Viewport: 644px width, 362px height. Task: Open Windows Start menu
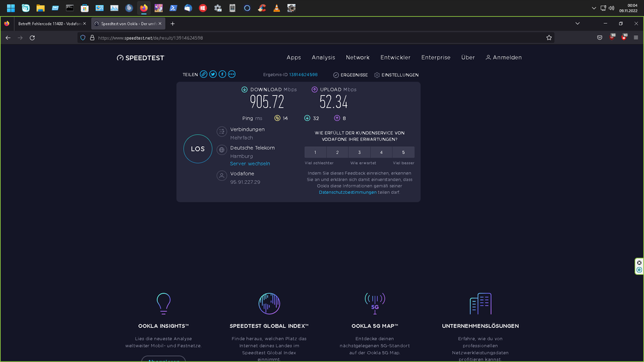pyautogui.click(x=11, y=8)
